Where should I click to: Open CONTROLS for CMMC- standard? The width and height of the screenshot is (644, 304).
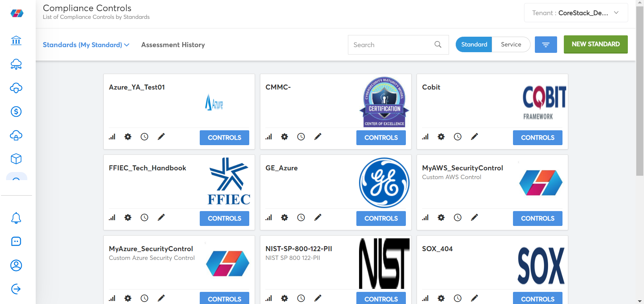point(381,138)
